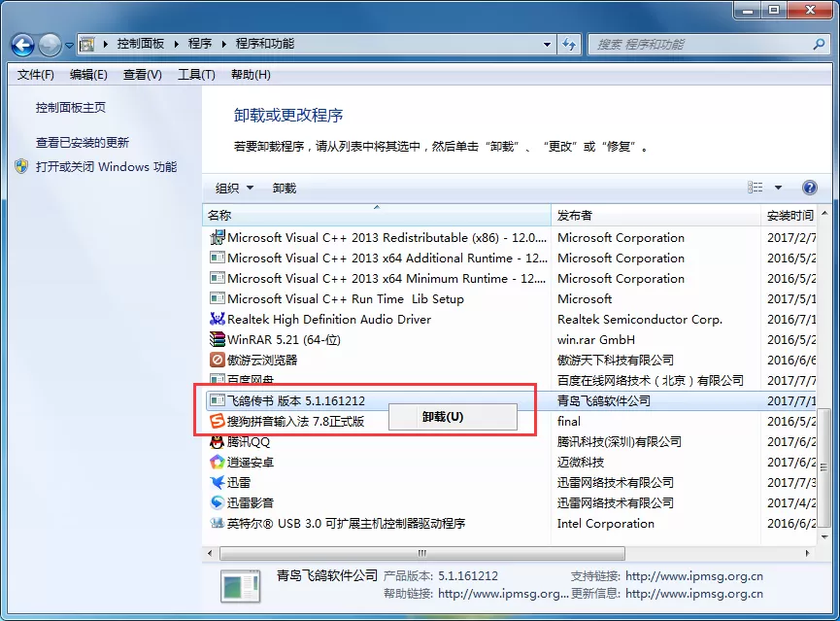This screenshot has height=621, width=840.
Task: Click publisher cell Realtek Semiconductor Corp.
Action: [x=640, y=319]
